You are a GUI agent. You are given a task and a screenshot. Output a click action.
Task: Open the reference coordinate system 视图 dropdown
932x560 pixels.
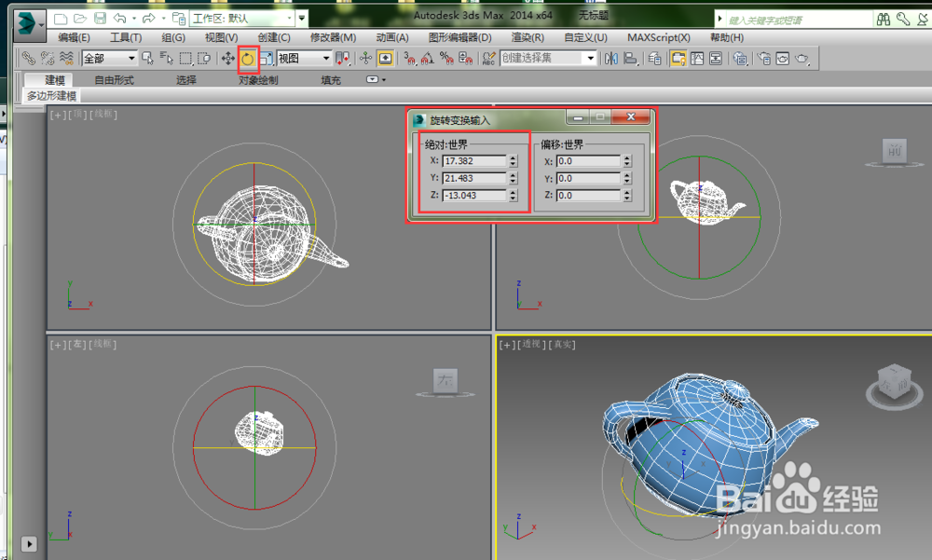pos(304,59)
